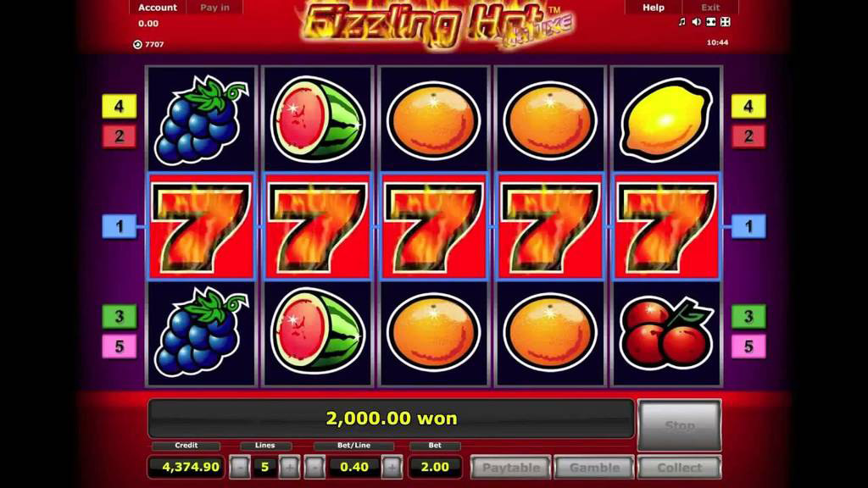The width and height of the screenshot is (868, 488).
Task: Click the widescreen display mode icon
Action: click(711, 22)
